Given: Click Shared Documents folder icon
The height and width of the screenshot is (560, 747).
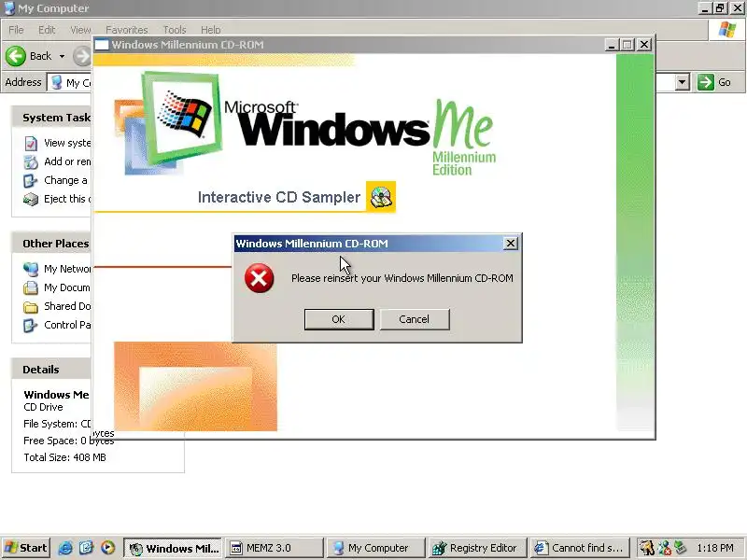Looking at the screenshot, I should tap(31, 307).
